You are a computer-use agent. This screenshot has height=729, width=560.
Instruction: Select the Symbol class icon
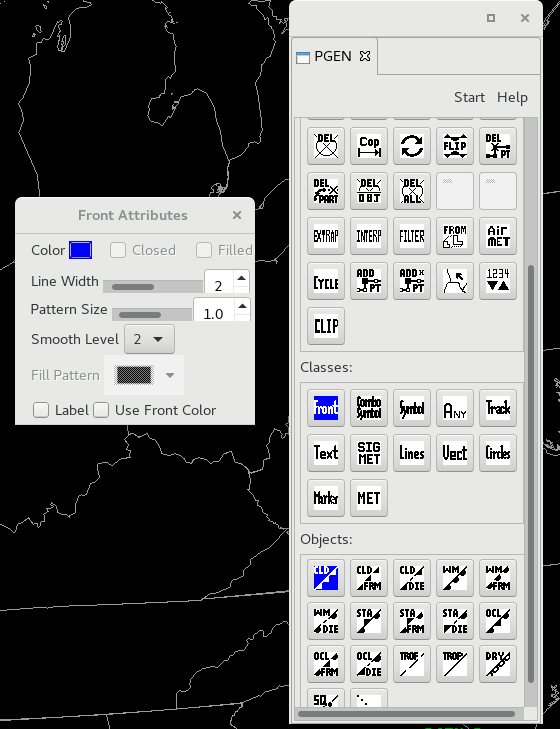click(412, 408)
